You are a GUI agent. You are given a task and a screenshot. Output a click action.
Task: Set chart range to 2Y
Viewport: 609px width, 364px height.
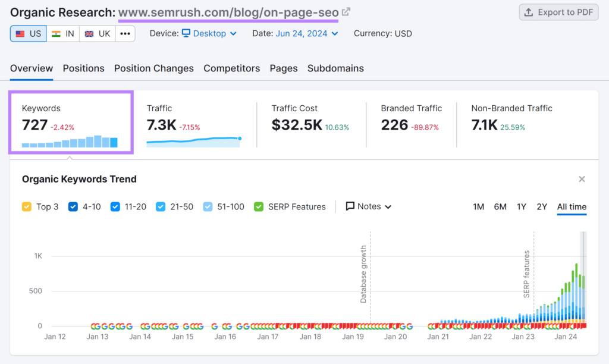pos(542,206)
